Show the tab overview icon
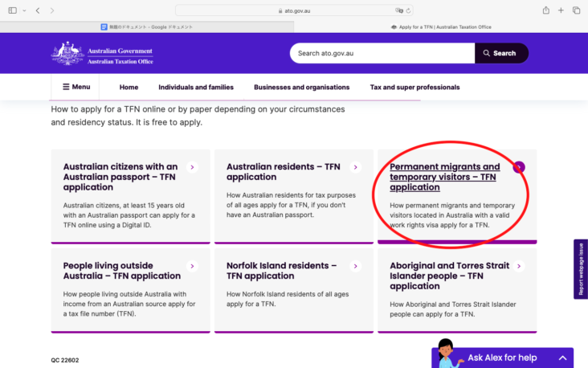Viewport: 588px width, 368px height. 576,10
